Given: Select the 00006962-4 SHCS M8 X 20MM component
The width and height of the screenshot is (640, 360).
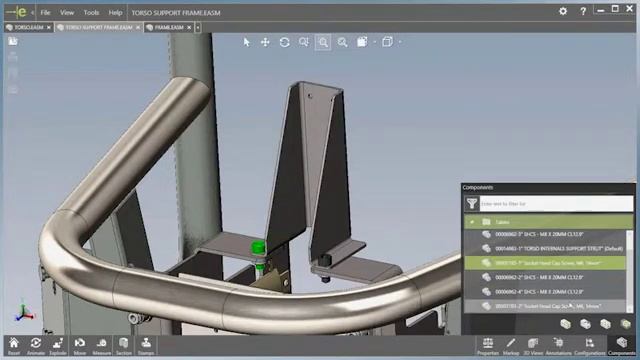Looking at the screenshot, I should [545, 291].
